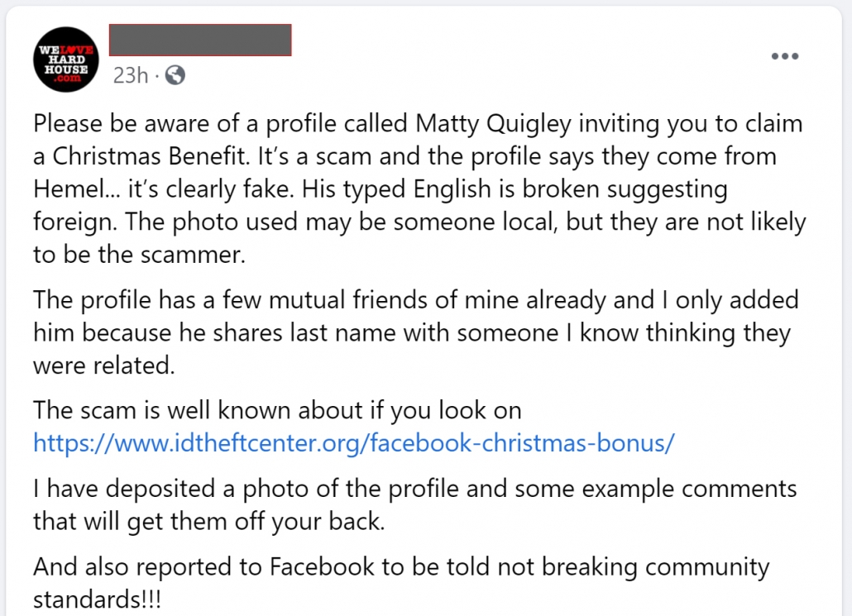Click the word "Facebook" in the last paragraph
The width and height of the screenshot is (852, 616).
point(322,567)
